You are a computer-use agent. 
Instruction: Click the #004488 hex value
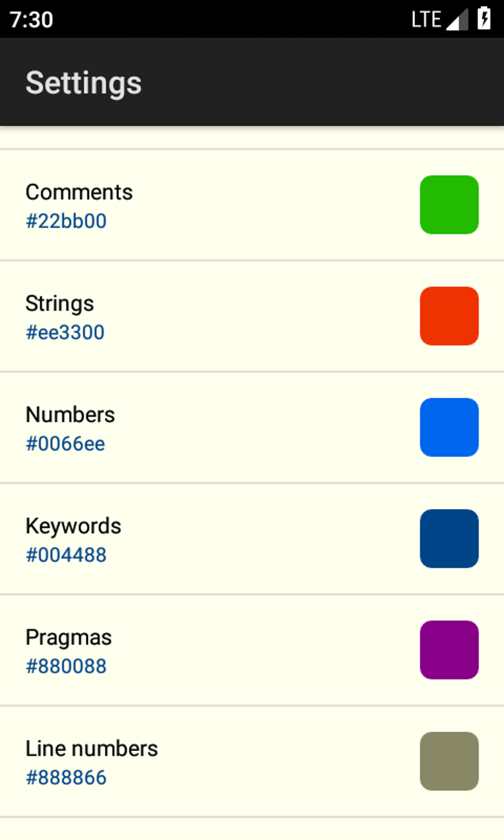(66, 555)
